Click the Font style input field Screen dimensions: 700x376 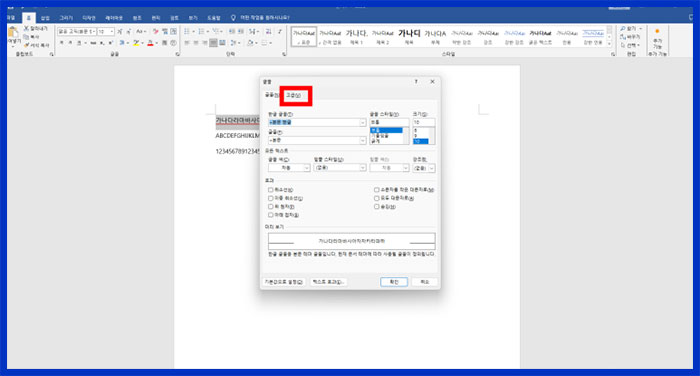(x=389, y=122)
